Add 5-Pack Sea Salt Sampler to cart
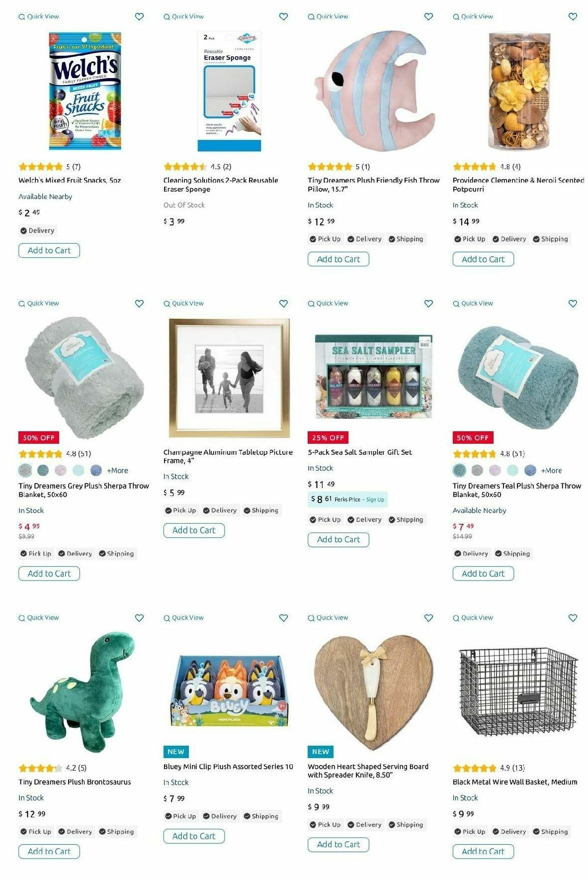This screenshot has height=879, width=588. point(338,539)
